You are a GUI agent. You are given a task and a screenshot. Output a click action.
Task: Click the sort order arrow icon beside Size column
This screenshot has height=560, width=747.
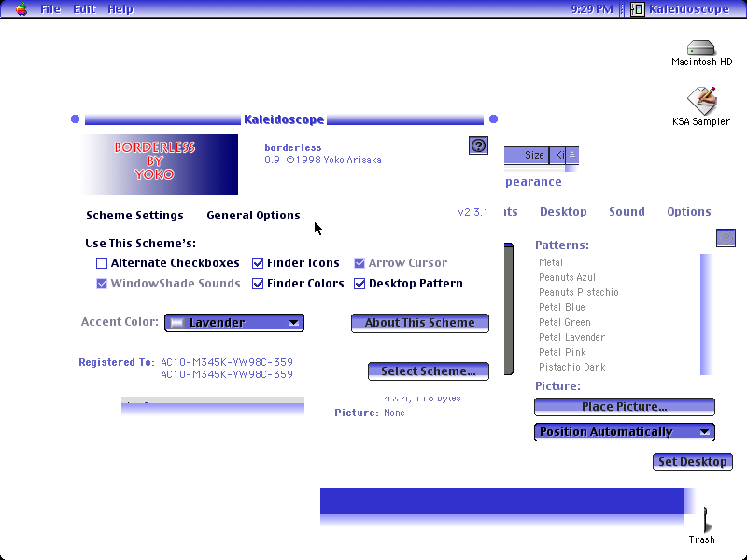tap(572, 155)
